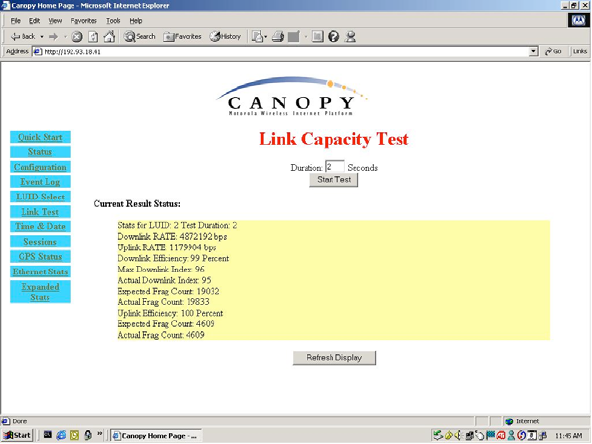
Task: Click the Done status bar text
Action: pos(20,421)
